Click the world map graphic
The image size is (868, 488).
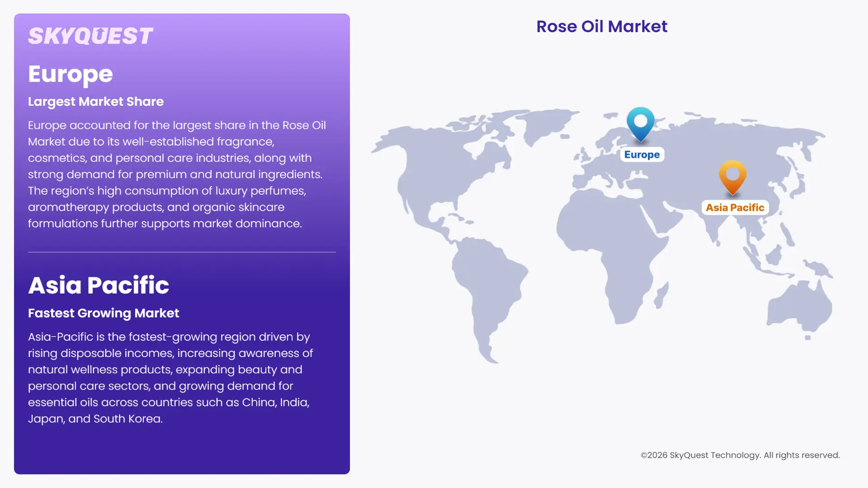[x=602, y=235]
